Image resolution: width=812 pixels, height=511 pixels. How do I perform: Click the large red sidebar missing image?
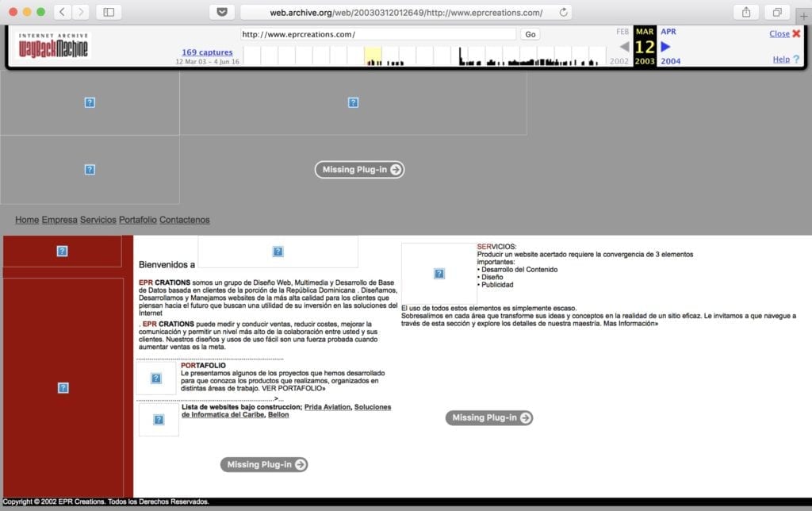(x=63, y=388)
